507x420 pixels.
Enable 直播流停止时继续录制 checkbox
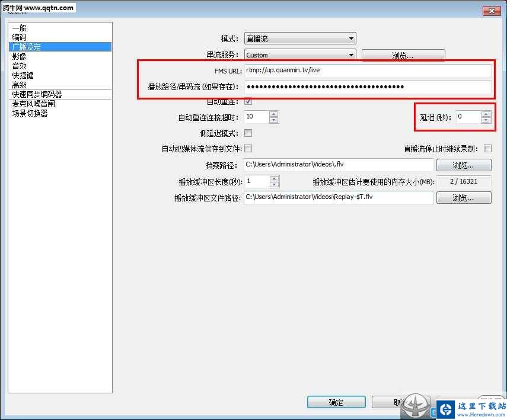click(487, 148)
